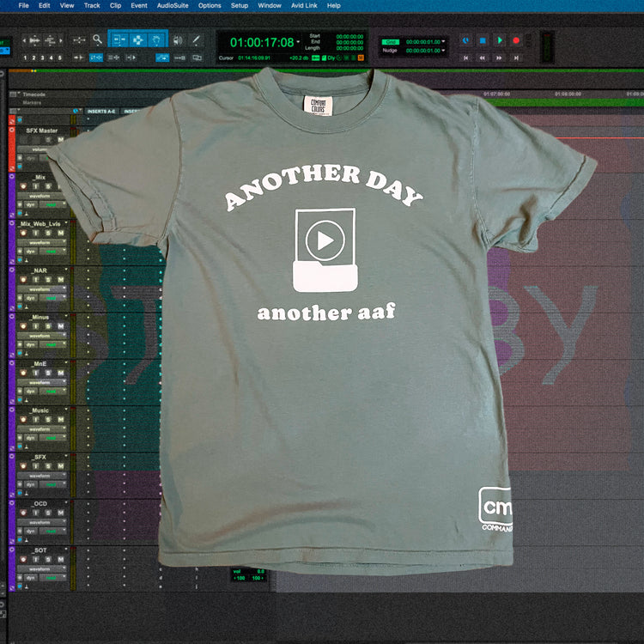Open the Timecode ruler view selector
The height and width of the screenshot is (644, 644).
tap(14, 94)
